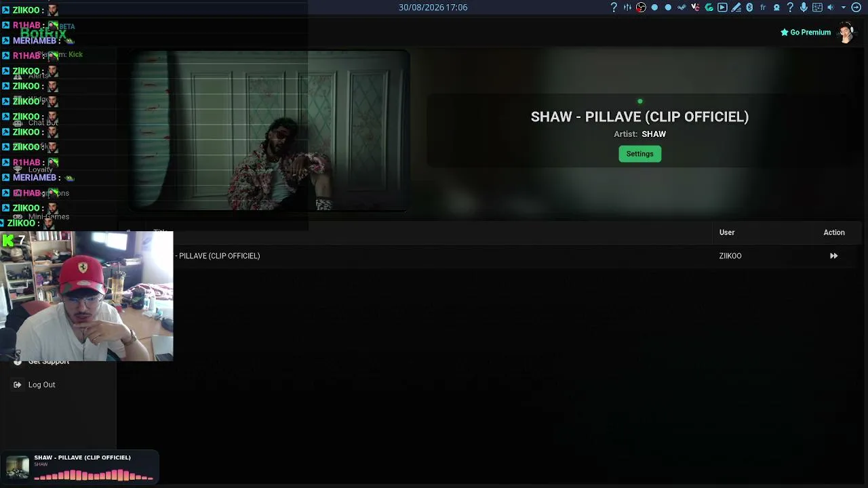This screenshot has height=488, width=868.
Task: Click the date and time clock
Action: pos(433,7)
